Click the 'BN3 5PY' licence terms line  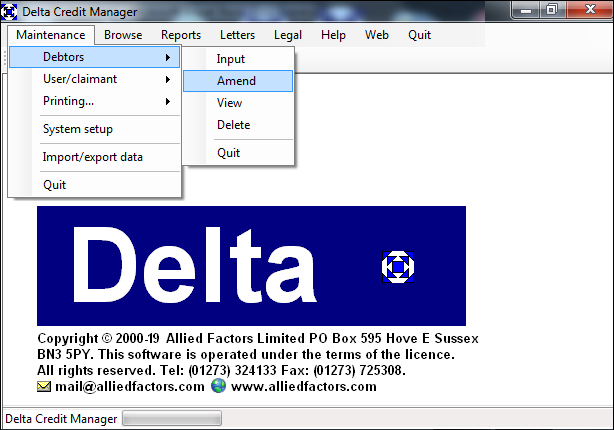tap(246, 354)
